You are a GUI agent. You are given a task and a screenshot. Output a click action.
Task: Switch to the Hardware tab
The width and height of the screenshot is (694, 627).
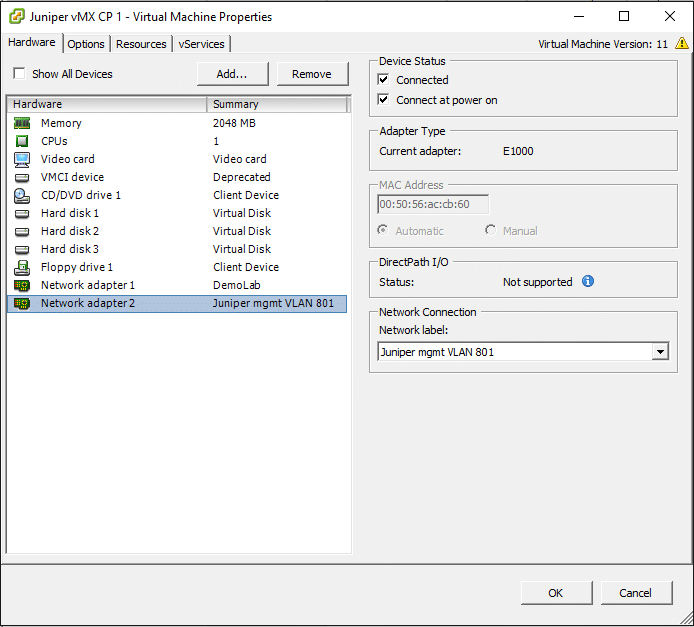coord(32,42)
